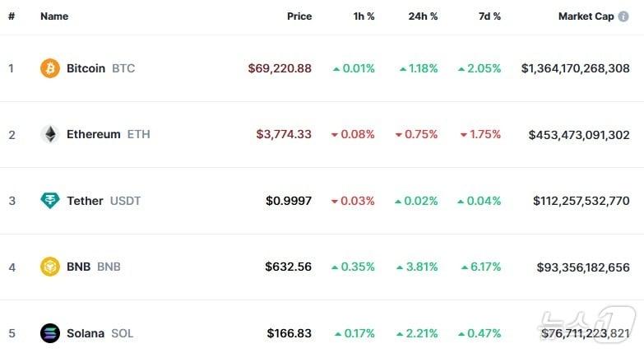This screenshot has height=353, width=644.
Task: Sort by the 24h % column header
Action: pos(423,16)
